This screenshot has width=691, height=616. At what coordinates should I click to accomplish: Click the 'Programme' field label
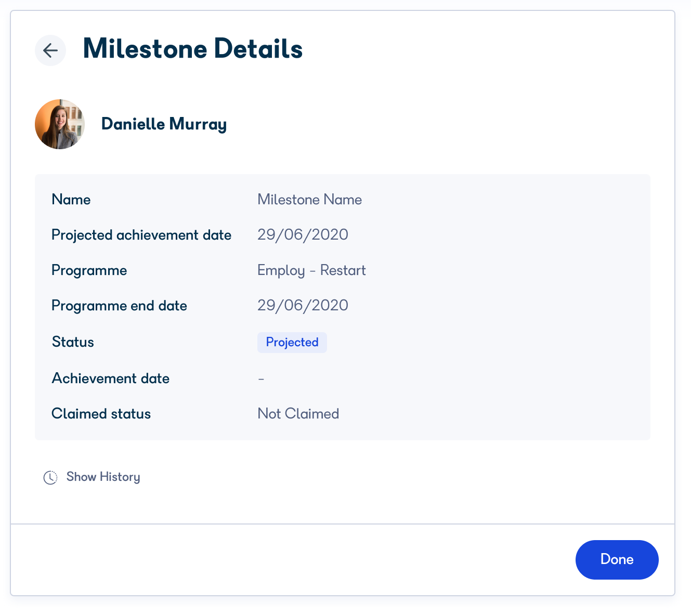pyautogui.click(x=89, y=270)
